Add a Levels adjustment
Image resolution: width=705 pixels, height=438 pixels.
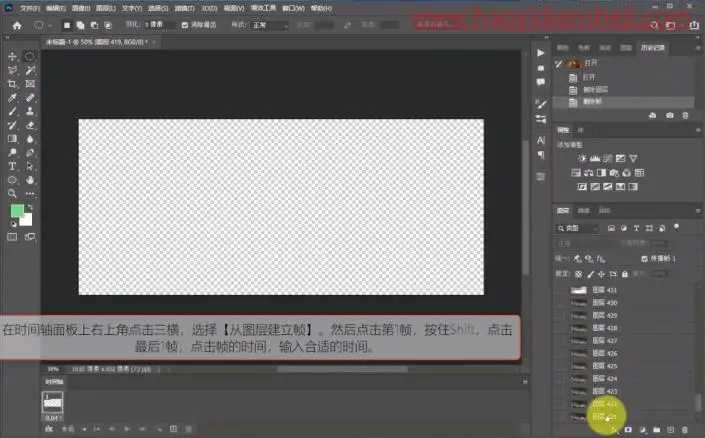pos(595,158)
